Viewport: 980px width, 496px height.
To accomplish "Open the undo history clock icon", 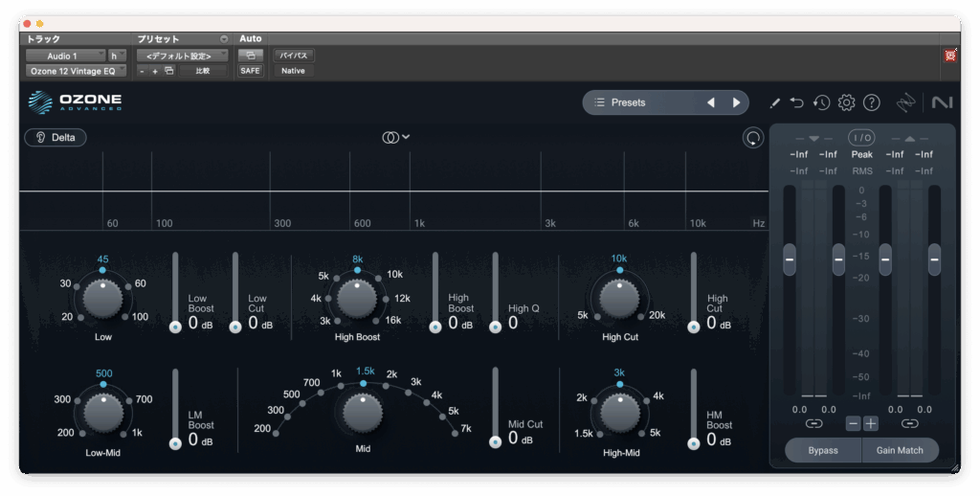I will pos(821,102).
